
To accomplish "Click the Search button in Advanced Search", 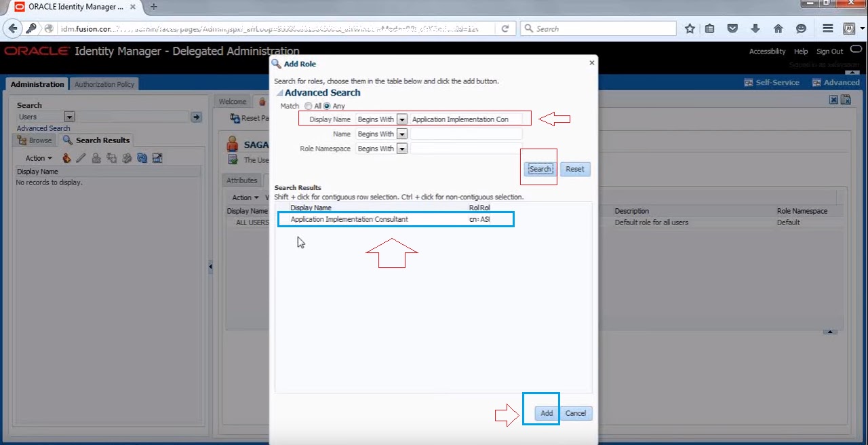I will [x=540, y=169].
